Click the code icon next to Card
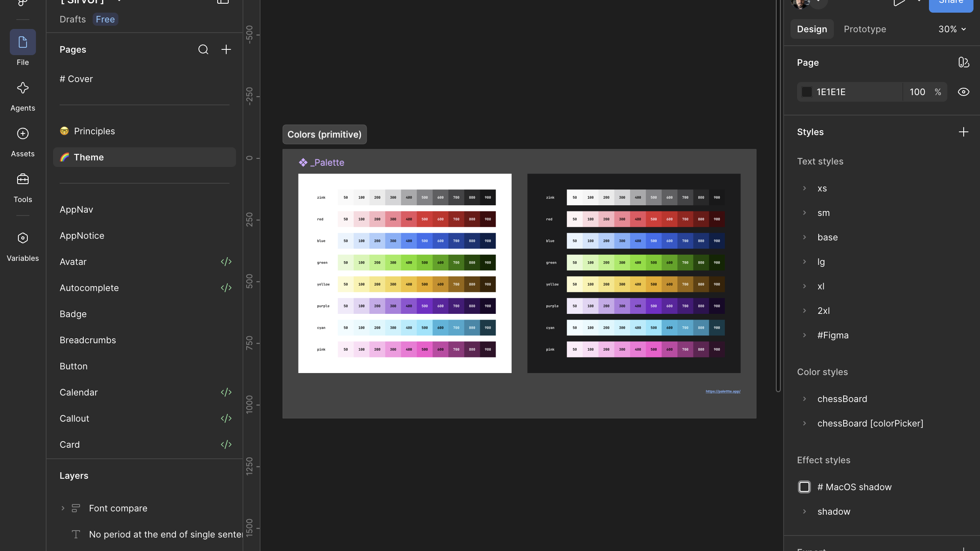Screen dimensions: 980x551 pyautogui.click(x=226, y=444)
